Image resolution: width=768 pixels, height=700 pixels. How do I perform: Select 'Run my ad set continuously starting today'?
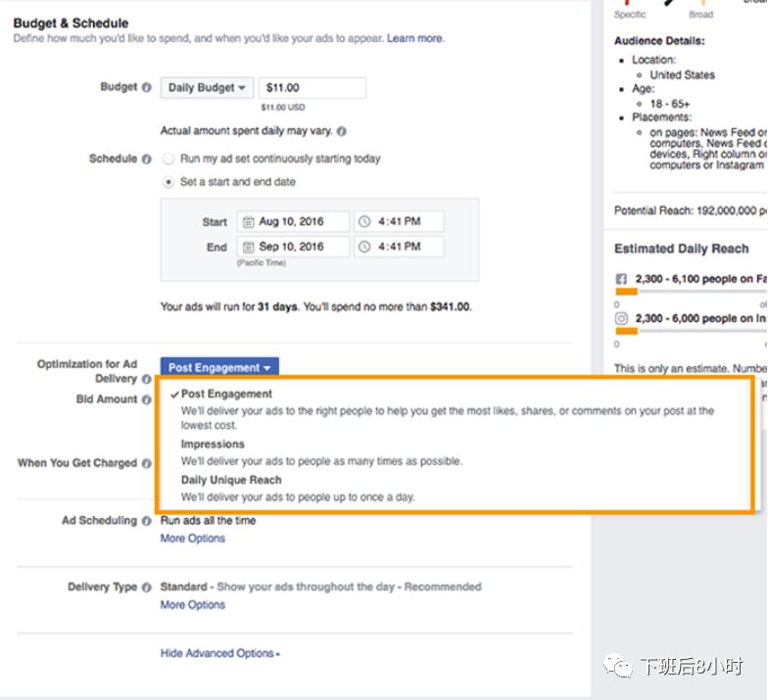click(x=168, y=159)
